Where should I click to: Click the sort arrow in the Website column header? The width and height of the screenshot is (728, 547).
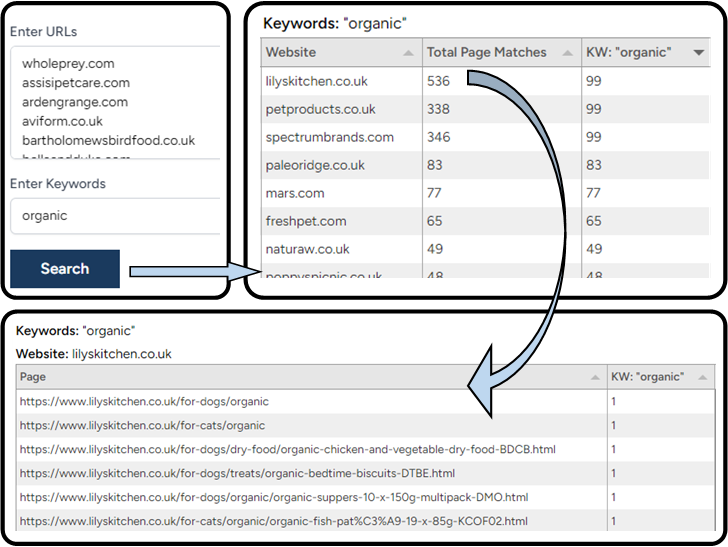(x=408, y=53)
